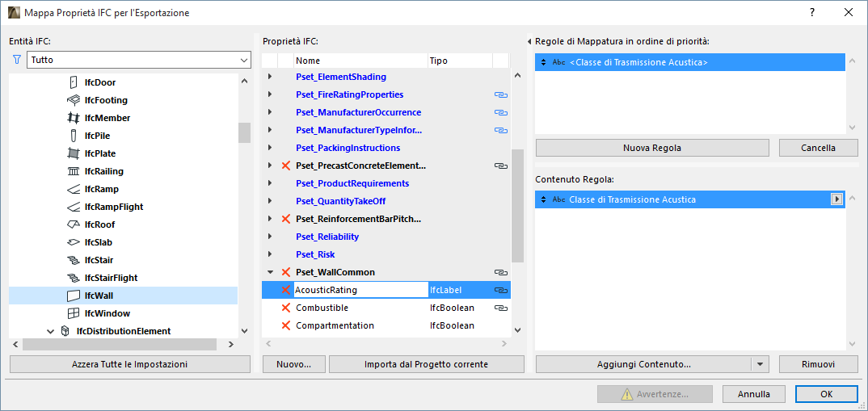868x411 pixels.
Task: Click Nuovo... button
Action: [293, 364]
